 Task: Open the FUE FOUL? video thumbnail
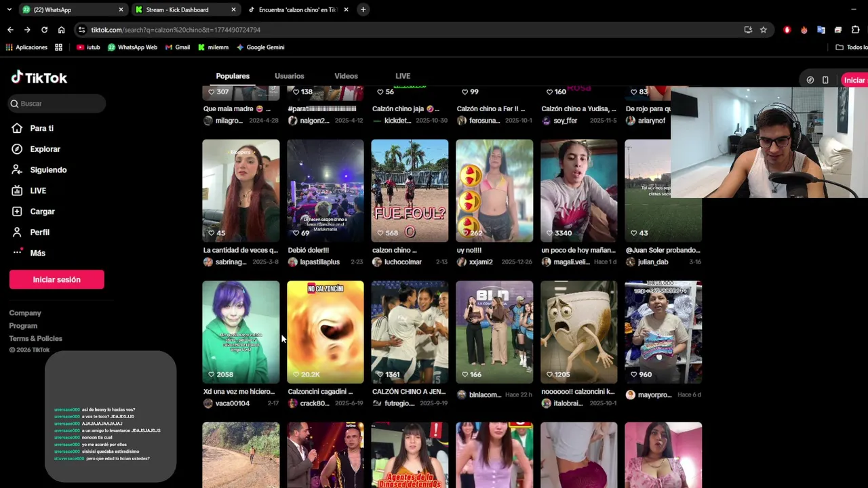410,190
